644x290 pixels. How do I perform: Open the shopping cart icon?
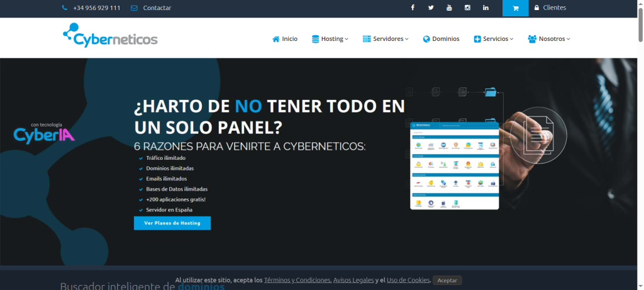click(515, 8)
